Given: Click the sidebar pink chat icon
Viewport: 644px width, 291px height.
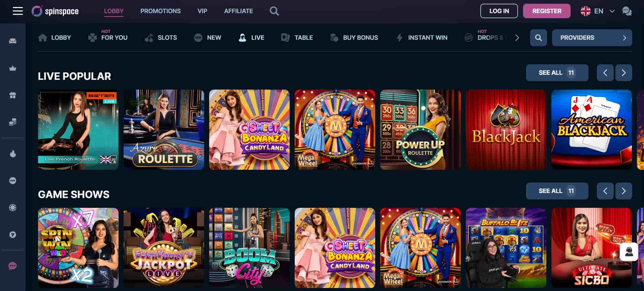Looking at the screenshot, I should tap(13, 266).
